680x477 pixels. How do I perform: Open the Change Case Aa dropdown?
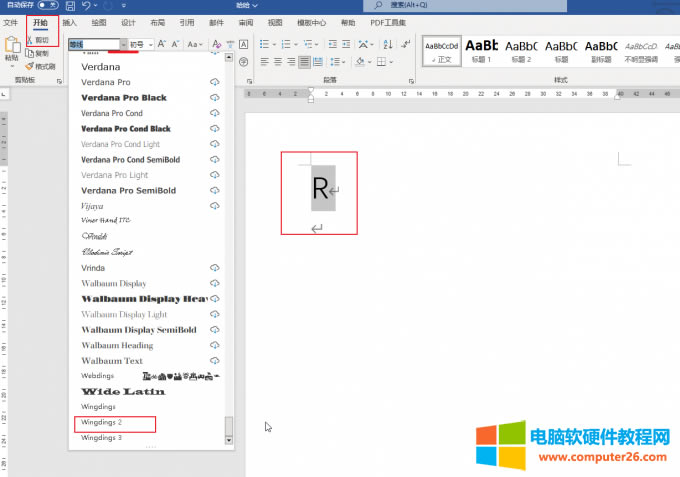coord(193,44)
